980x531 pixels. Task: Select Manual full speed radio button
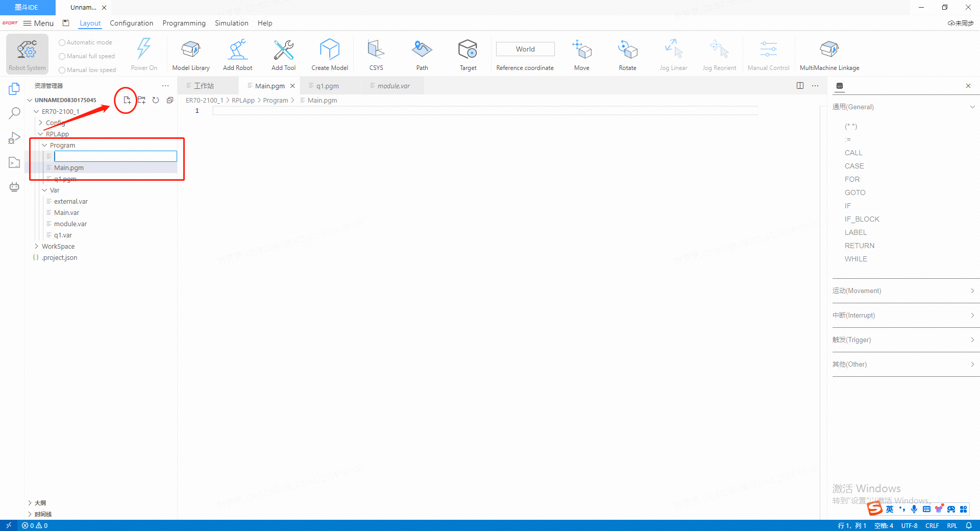(x=62, y=57)
